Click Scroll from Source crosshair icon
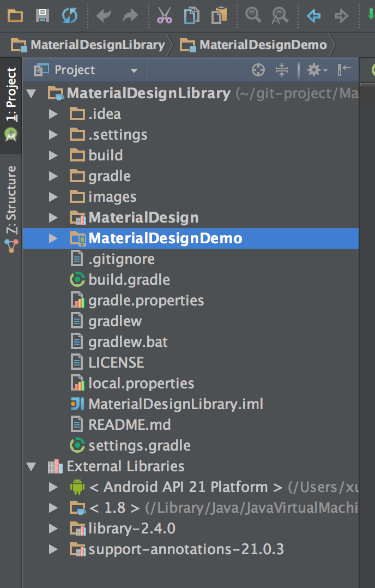 click(x=258, y=70)
